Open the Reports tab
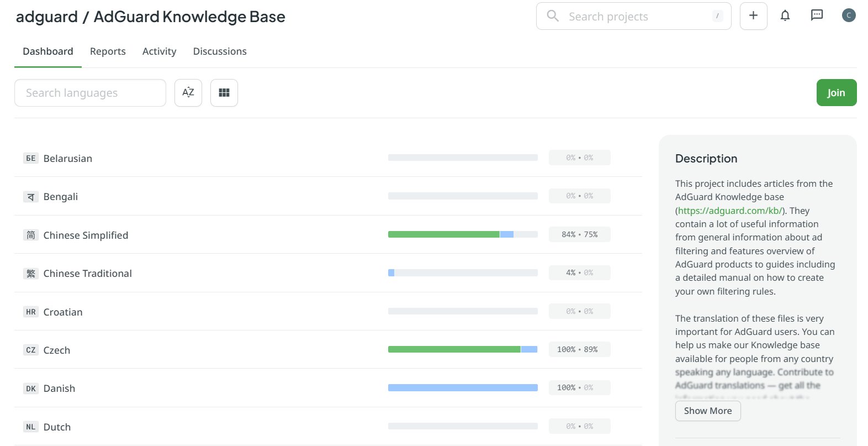 [108, 51]
